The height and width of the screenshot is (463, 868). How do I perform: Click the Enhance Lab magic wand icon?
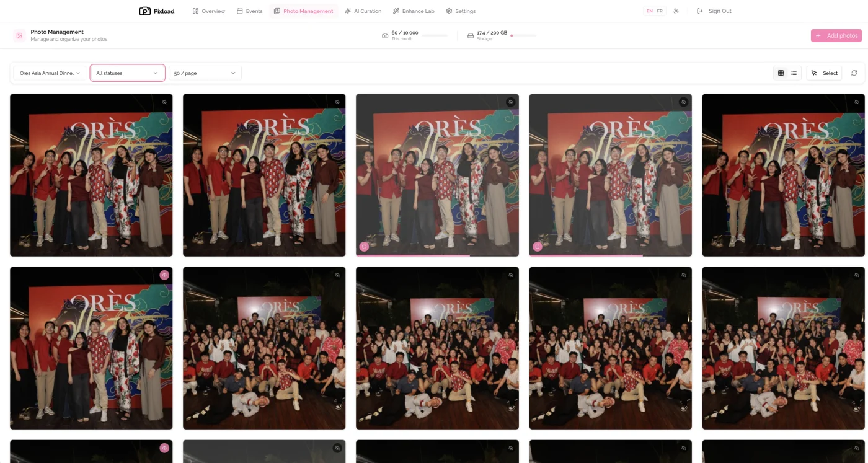tap(396, 11)
